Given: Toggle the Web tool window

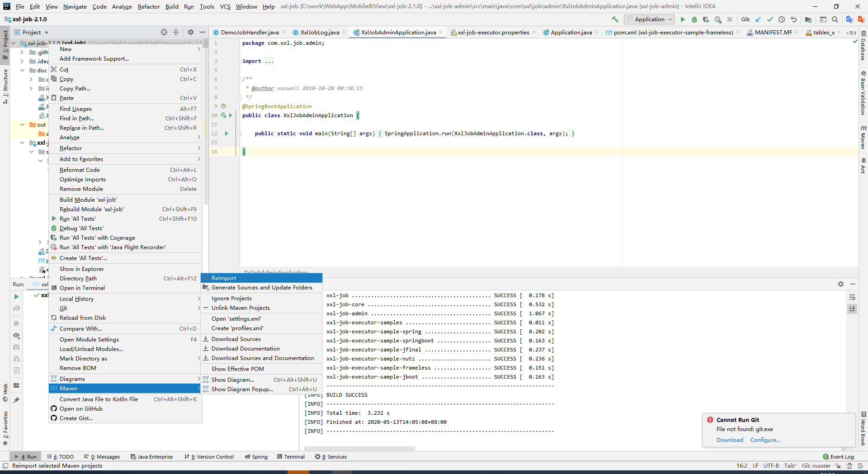Looking at the screenshot, I should pos(5,393).
